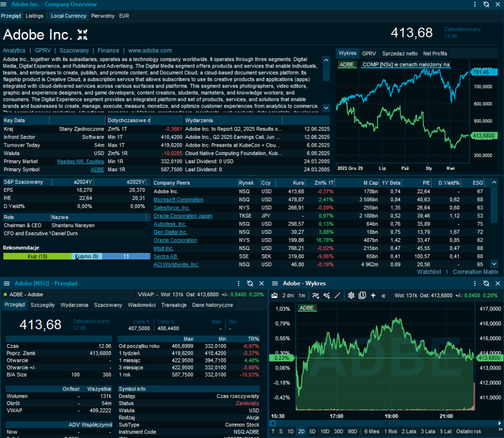Toggle link icon in Adobe [NSQ] Przegląd panel
Image resolution: width=504 pixels, height=438 pixels.
coord(250,283)
